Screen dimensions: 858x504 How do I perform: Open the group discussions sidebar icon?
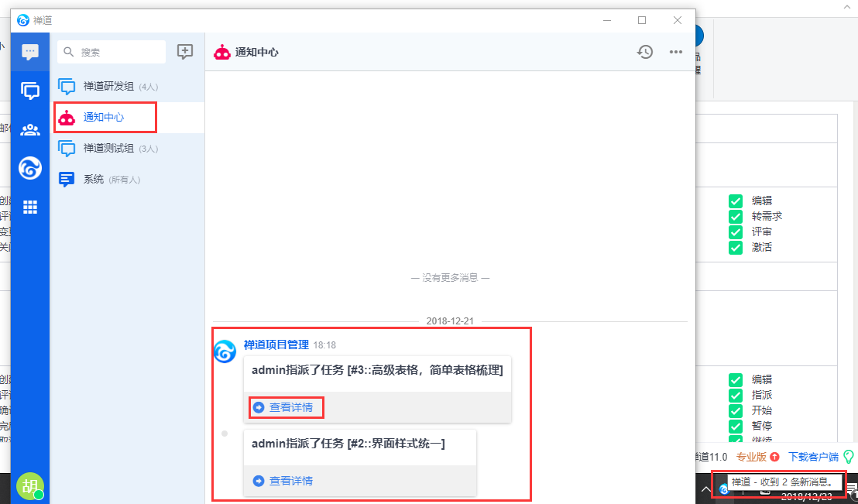(30, 91)
